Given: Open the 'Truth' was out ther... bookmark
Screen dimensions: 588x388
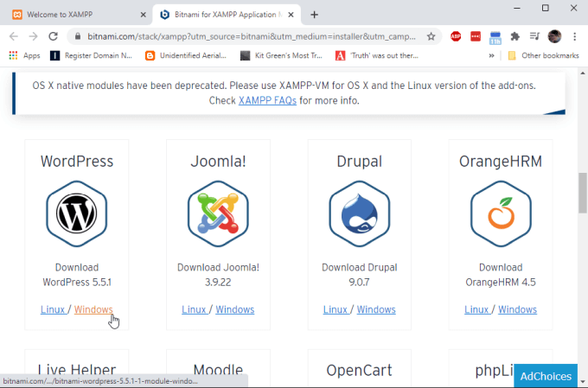Looking at the screenshot, I should [377, 55].
